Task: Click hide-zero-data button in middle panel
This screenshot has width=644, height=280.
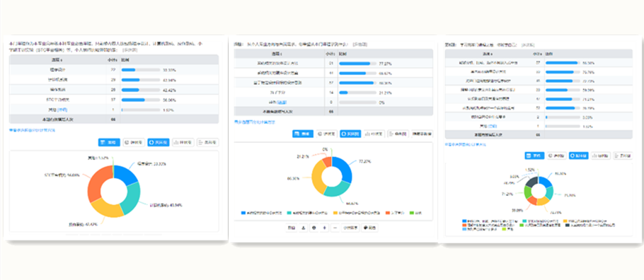Action: (x=422, y=134)
